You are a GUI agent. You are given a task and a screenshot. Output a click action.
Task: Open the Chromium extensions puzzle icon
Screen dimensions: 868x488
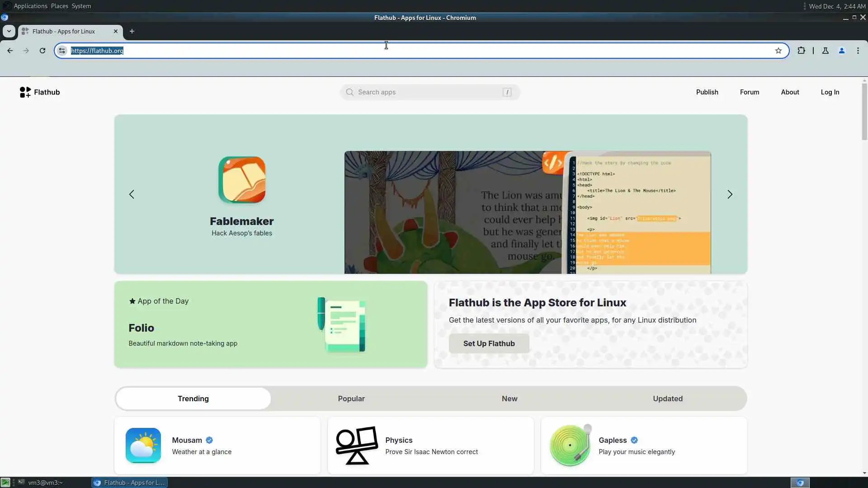[x=801, y=51]
